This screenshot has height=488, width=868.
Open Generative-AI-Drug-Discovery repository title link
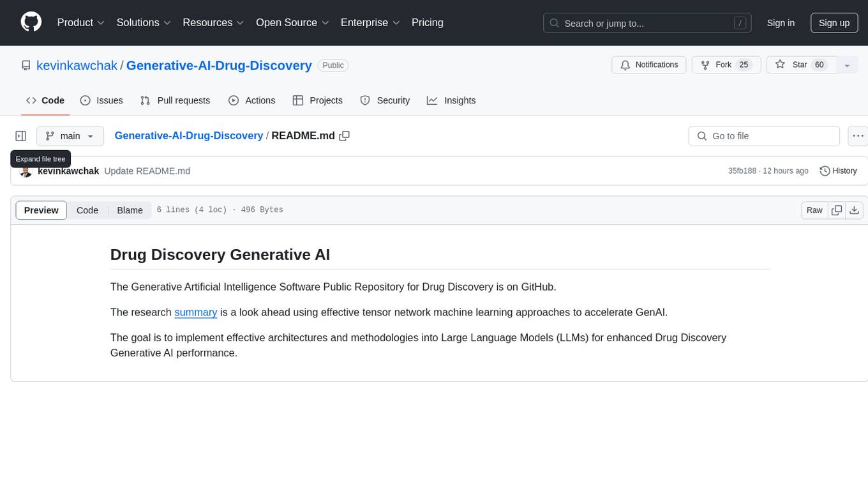[x=219, y=65]
